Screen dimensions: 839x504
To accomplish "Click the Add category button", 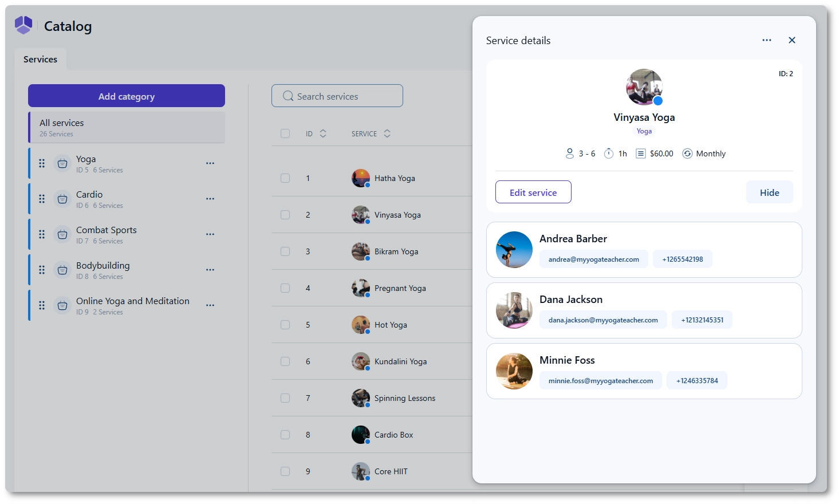I will (x=127, y=96).
